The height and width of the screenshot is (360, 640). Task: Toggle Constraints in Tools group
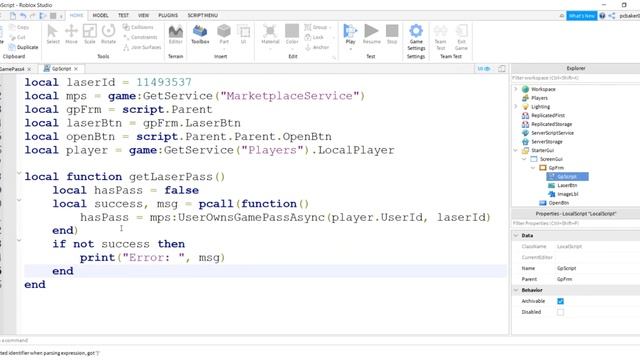pyautogui.click(x=140, y=37)
